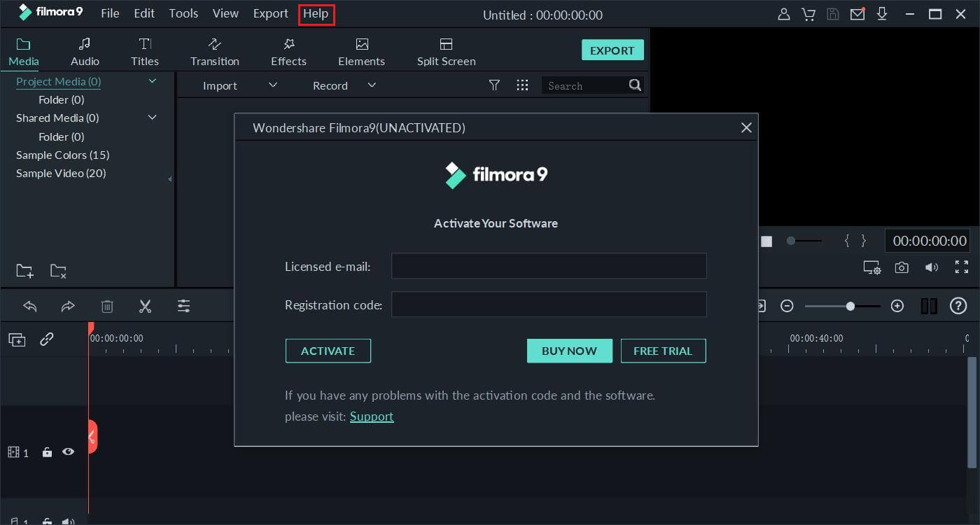Select Sample Colors (15) in library
980x525 pixels.
63,155
